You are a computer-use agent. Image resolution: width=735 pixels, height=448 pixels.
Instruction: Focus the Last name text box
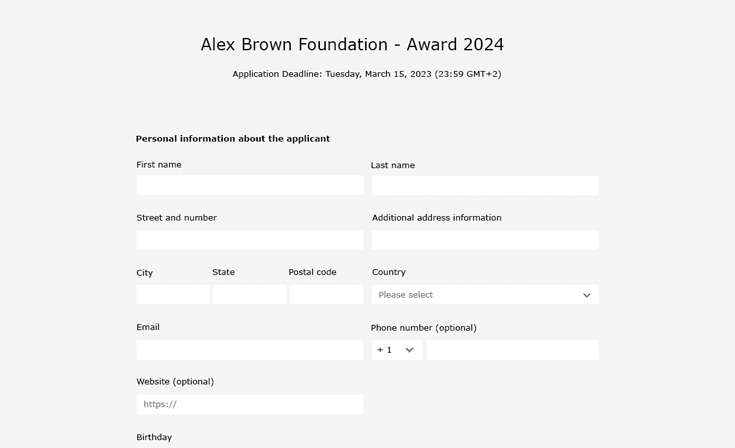pyautogui.click(x=484, y=185)
